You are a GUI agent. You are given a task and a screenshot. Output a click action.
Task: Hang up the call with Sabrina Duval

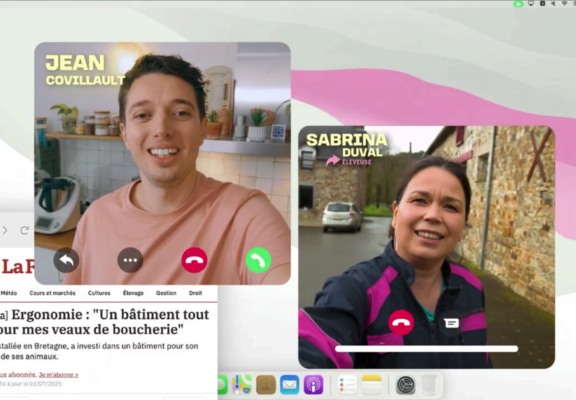(401, 322)
